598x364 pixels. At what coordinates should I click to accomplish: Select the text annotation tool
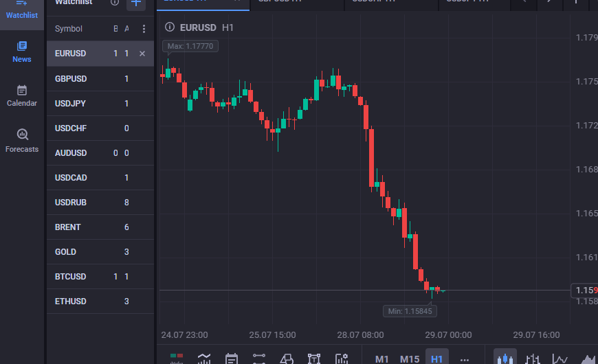click(x=314, y=359)
